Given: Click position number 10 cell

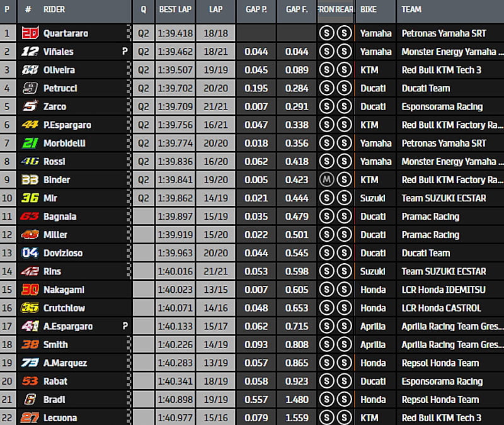Looking at the screenshot, I should 7,198.
